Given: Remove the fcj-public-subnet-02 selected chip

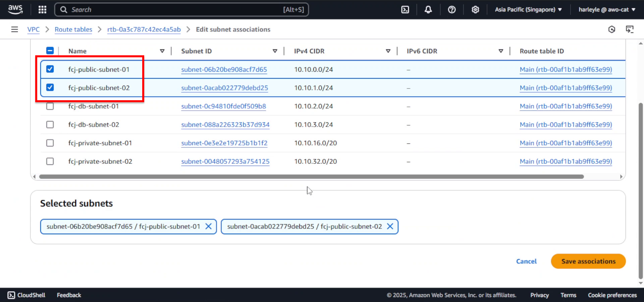Looking at the screenshot, I should coord(390,227).
